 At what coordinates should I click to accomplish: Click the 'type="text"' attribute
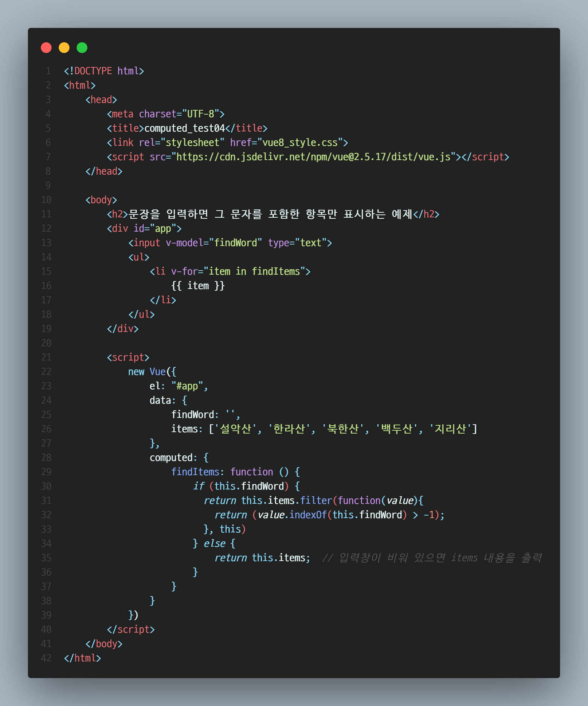297,243
